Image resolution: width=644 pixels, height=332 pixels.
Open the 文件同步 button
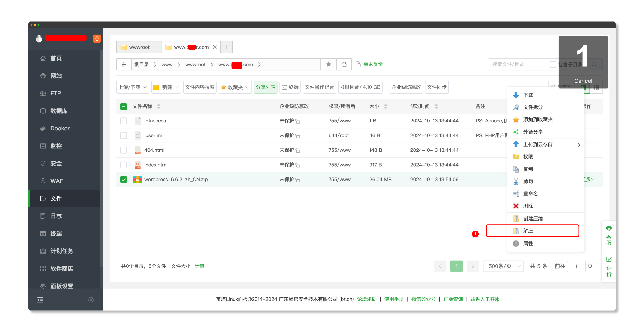pyautogui.click(x=436, y=87)
